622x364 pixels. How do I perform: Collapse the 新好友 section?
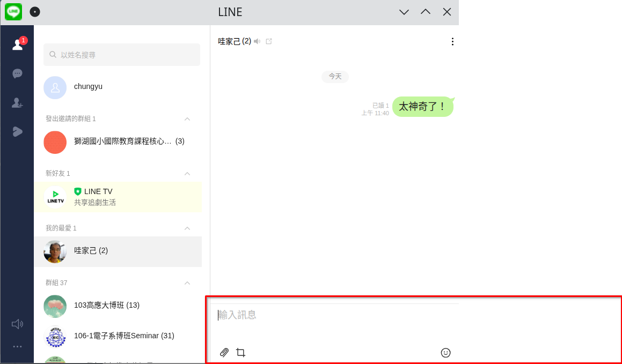(187, 174)
